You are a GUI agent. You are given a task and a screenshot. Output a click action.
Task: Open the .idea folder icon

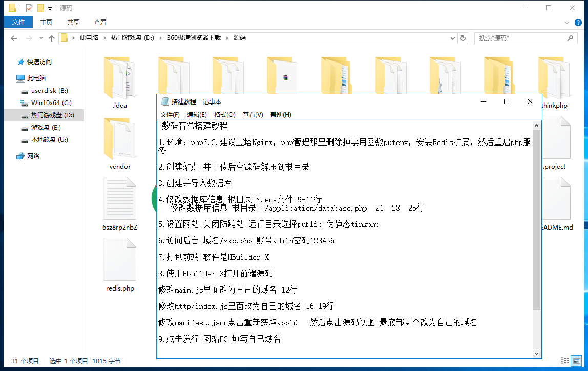click(120, 79)
